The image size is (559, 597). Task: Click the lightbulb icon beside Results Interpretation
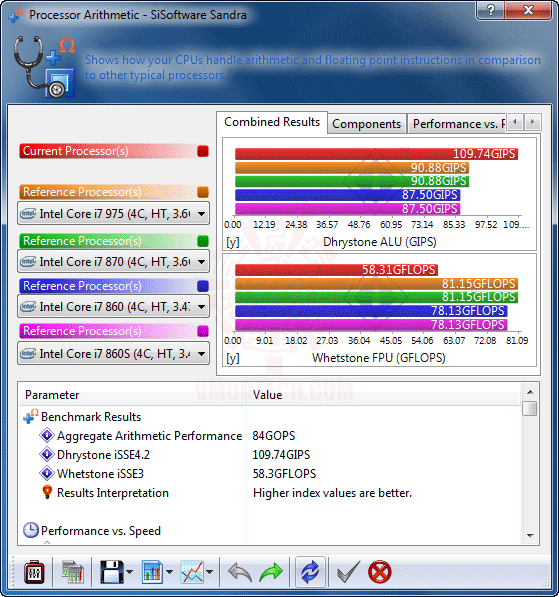47,492
